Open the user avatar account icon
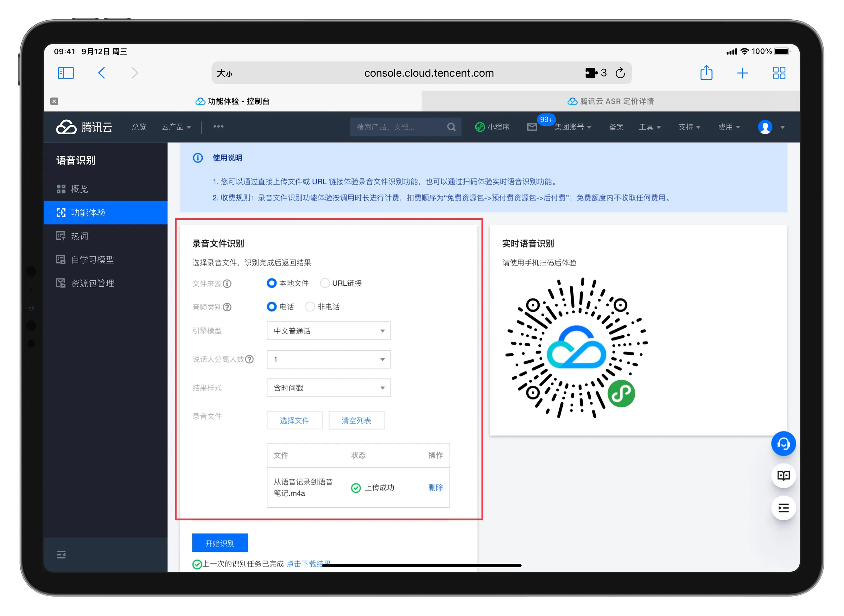 [765, 127]
